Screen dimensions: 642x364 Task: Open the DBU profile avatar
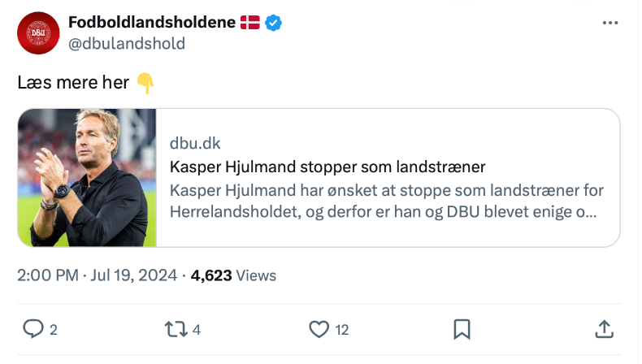[38, 33]
